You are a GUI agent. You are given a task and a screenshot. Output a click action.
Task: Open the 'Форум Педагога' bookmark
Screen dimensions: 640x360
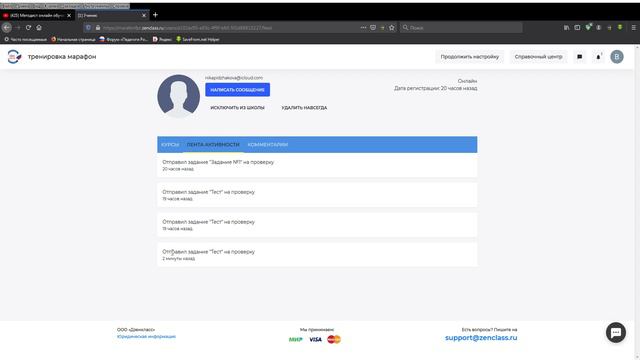[124, 40]
